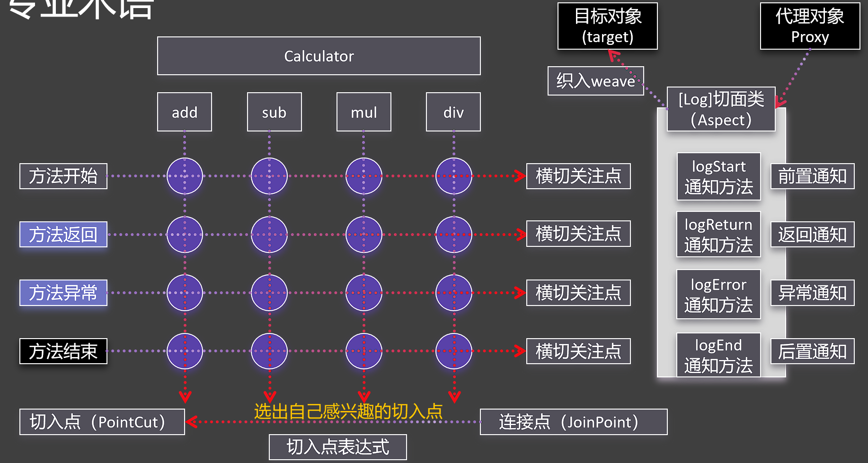Click the circle where add meets 方法结束

(185, 351)
